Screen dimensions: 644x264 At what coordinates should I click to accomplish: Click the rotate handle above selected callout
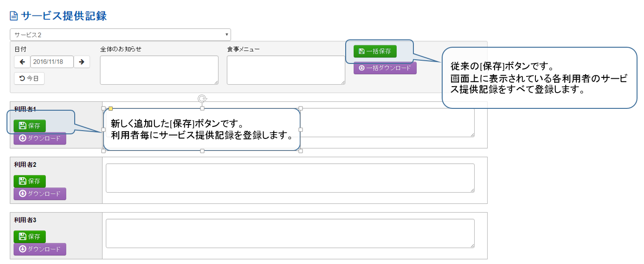coord(202,98)
